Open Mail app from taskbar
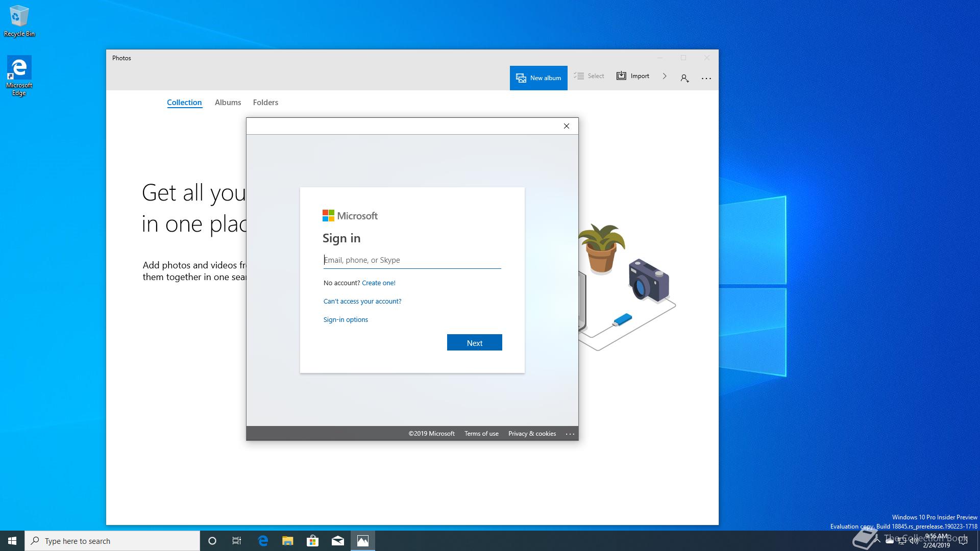This screenshot has height=551, width=980. pyautogui.click(x=337, y=541)
